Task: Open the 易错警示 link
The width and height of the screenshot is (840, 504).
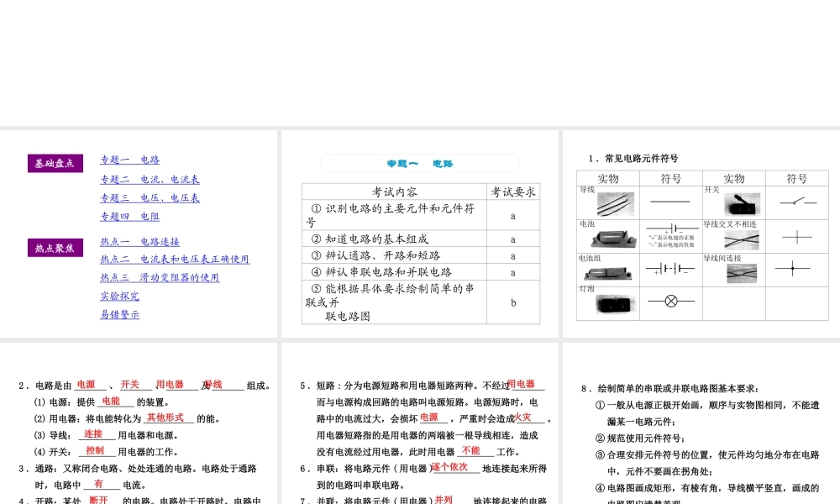Action: pyautogui.click(x=119, y=314)
